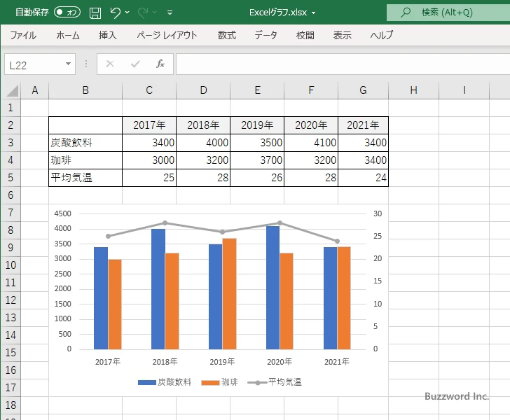The height and width of the screenshot is (420, 510).
Task: Open the 校閲 tab
Action: (305, 35)
